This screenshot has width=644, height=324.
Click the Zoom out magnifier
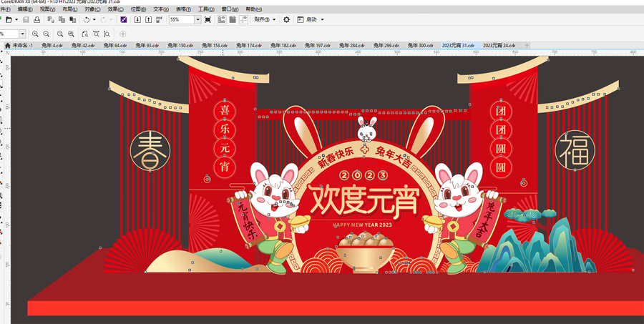point(47,34)
